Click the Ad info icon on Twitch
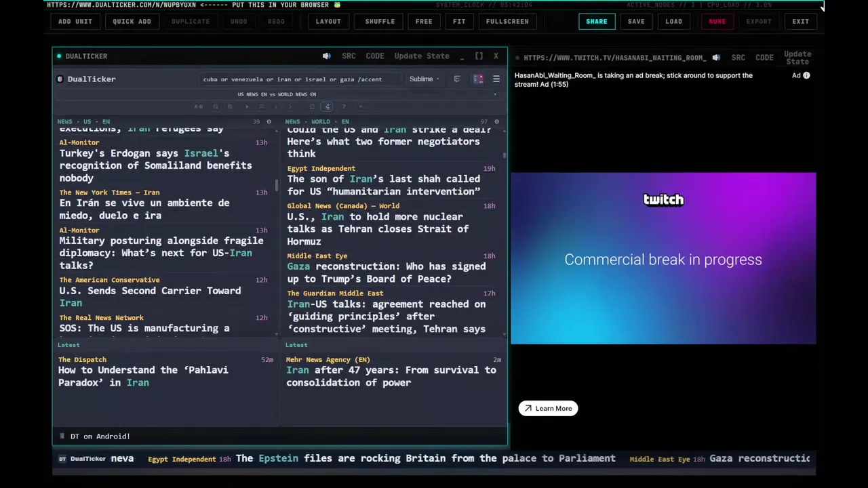868x488 pixels. tap(806, 75)
